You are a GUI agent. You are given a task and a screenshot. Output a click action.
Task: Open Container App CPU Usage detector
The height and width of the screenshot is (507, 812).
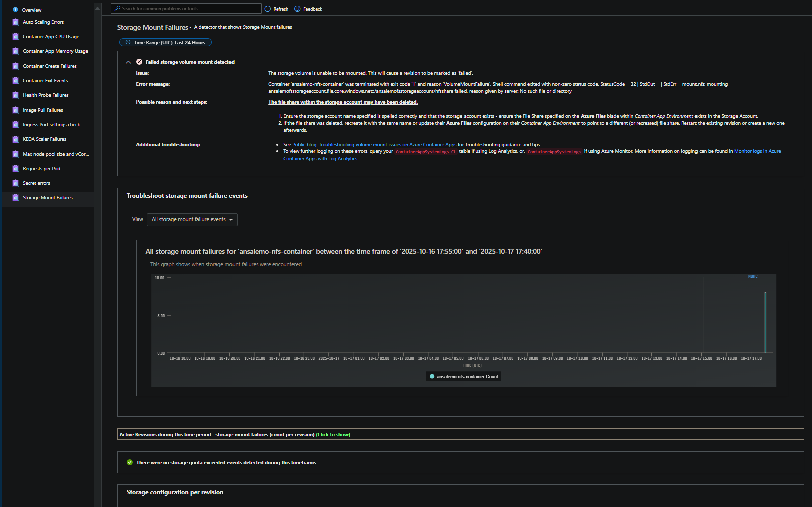click(x=51, y=37)
